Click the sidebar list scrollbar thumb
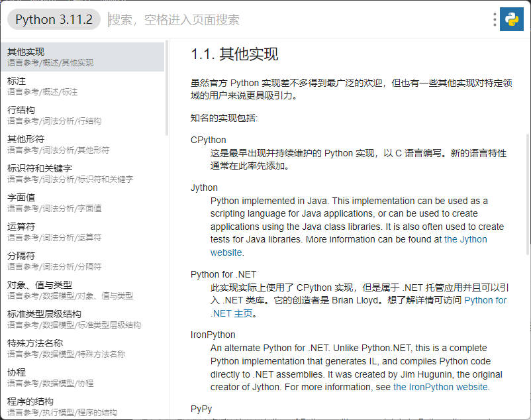 (x=167, y=87)
